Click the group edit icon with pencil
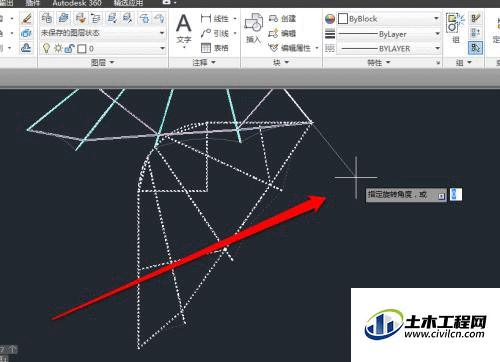 tap(475, 18)
